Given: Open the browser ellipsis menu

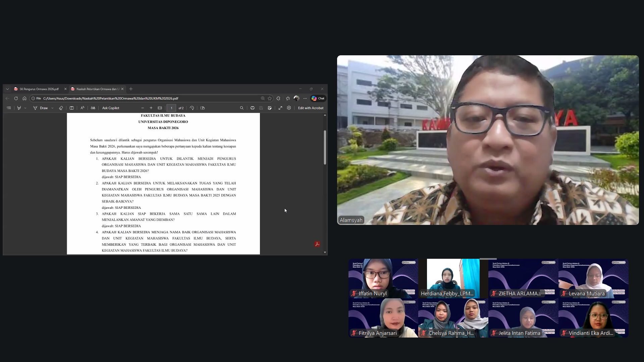Looking at the screenshot, I should 305,98.
